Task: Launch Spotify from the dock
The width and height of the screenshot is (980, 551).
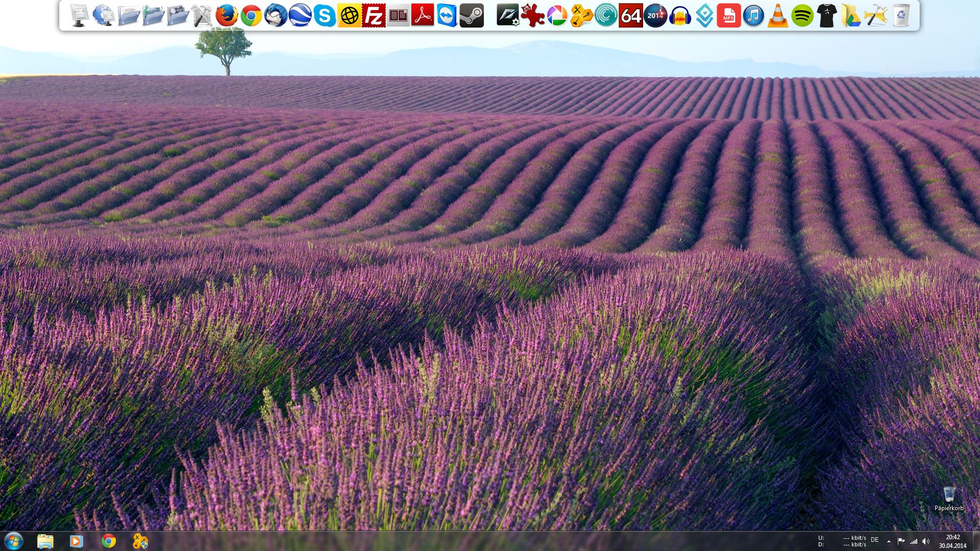Action: [802, 16]
